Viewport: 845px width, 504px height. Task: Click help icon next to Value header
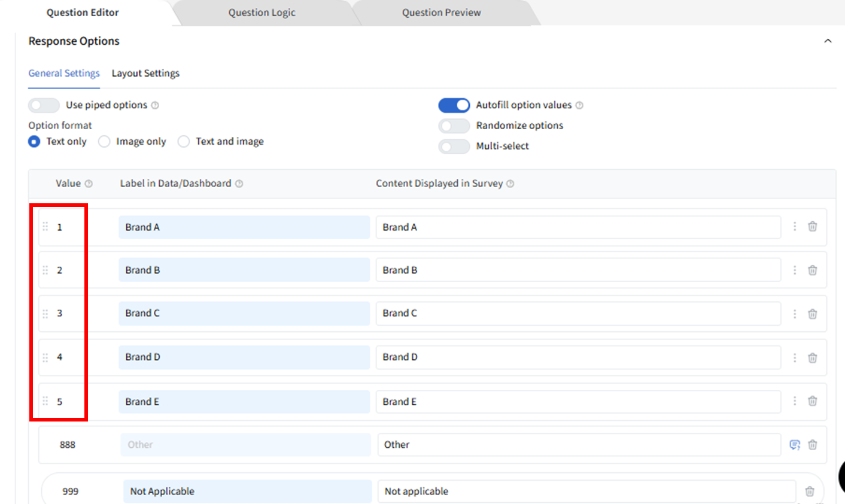(x=89, y=184)
